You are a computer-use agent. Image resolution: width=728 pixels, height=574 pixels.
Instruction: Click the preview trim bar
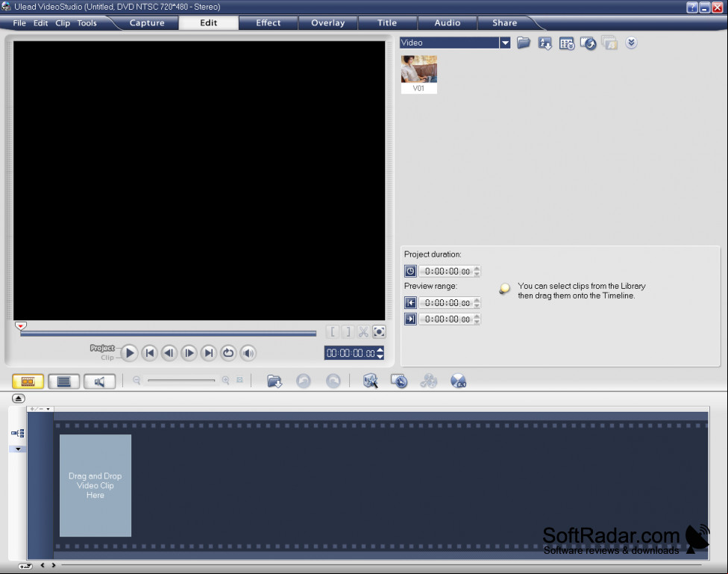coord(168,333)
